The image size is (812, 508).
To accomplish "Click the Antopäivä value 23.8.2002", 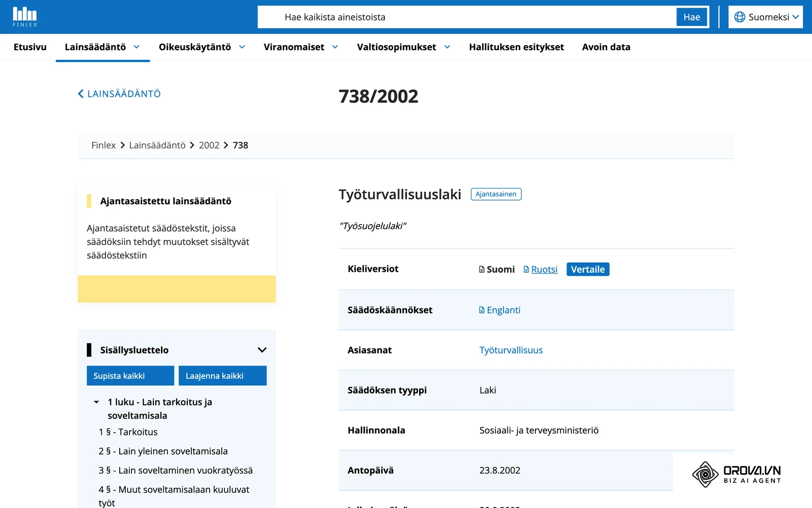I will pyautogui.click(x=500, y=470).
